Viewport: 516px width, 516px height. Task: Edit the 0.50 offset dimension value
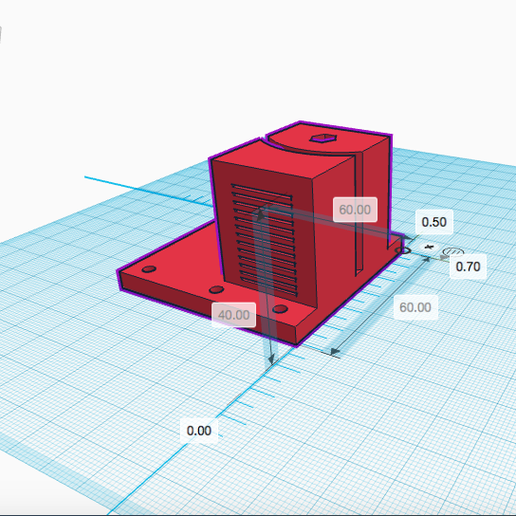[434, 222]
